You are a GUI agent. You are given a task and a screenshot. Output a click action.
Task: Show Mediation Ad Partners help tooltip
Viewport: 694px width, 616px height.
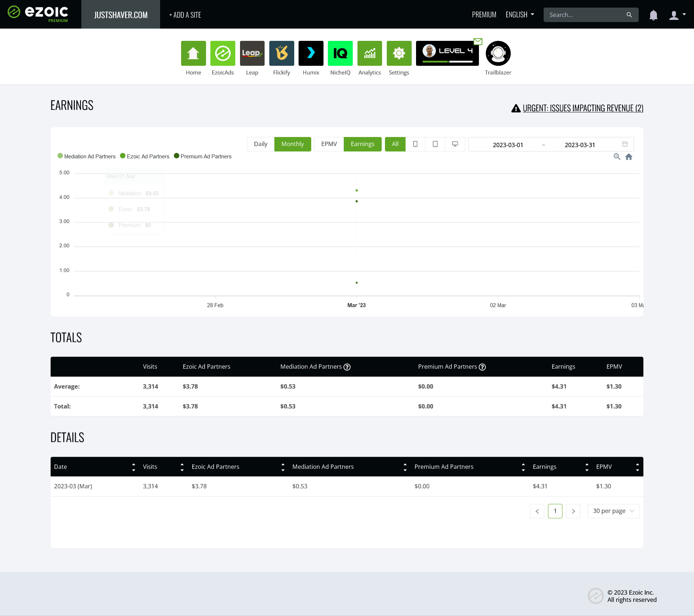(x=347, y=367)
